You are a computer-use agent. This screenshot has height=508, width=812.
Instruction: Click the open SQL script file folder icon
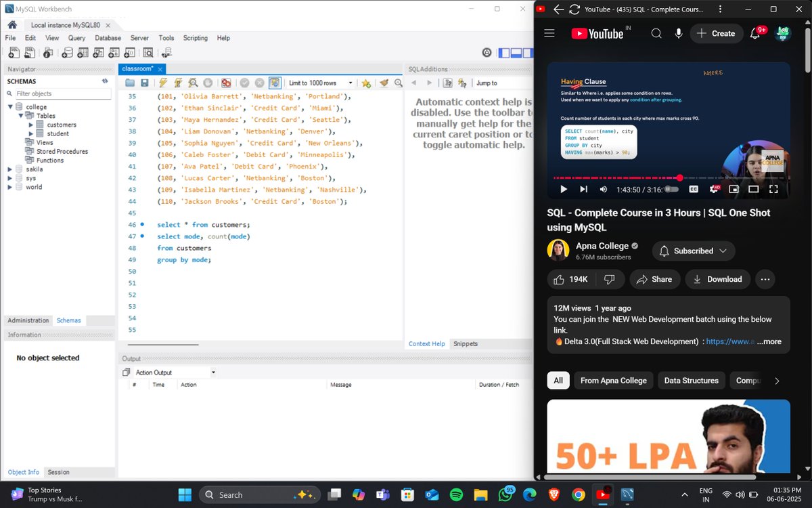coord(130,83)
